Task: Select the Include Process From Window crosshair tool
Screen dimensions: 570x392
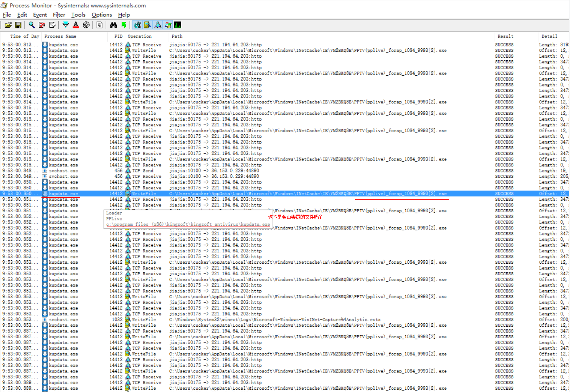Action: 86,25
